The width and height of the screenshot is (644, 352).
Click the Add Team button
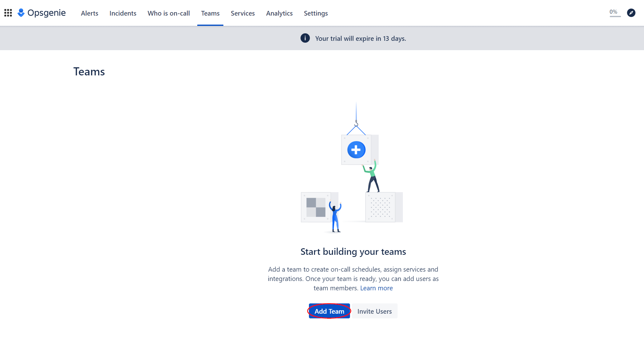(x=329, y=311)
